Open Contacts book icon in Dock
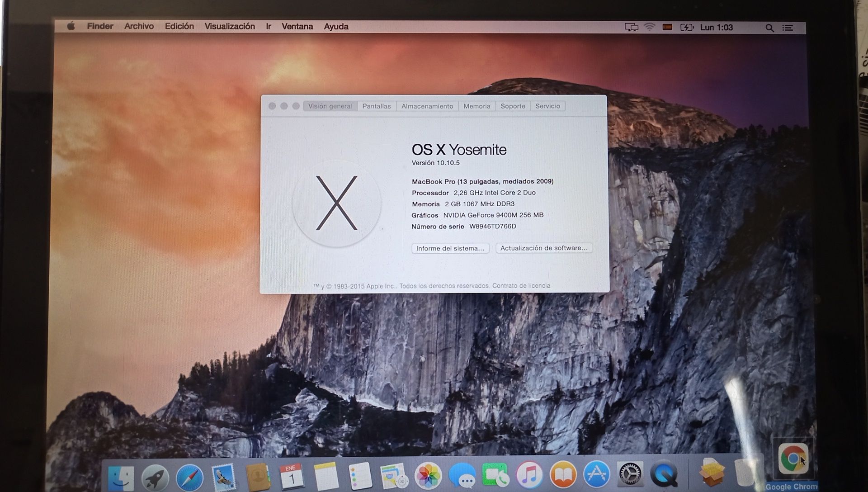Viewport: 868px width, 492px height. coord(258,477)
